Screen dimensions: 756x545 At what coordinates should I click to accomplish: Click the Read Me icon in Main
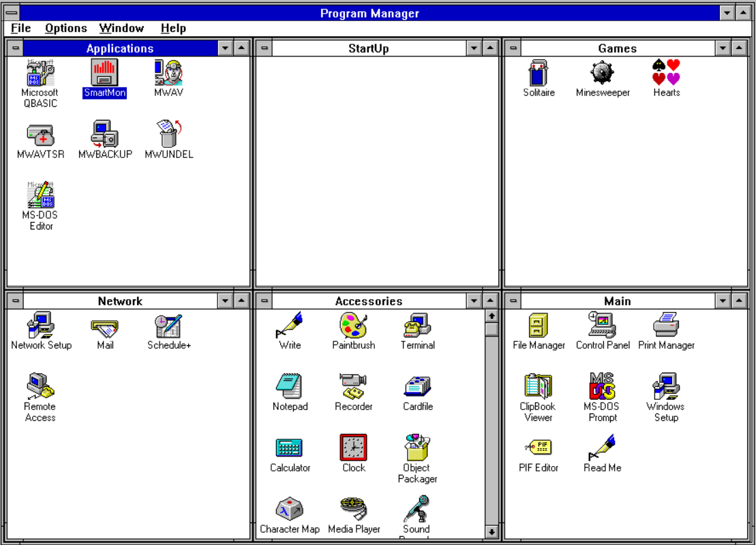point(602,448)
